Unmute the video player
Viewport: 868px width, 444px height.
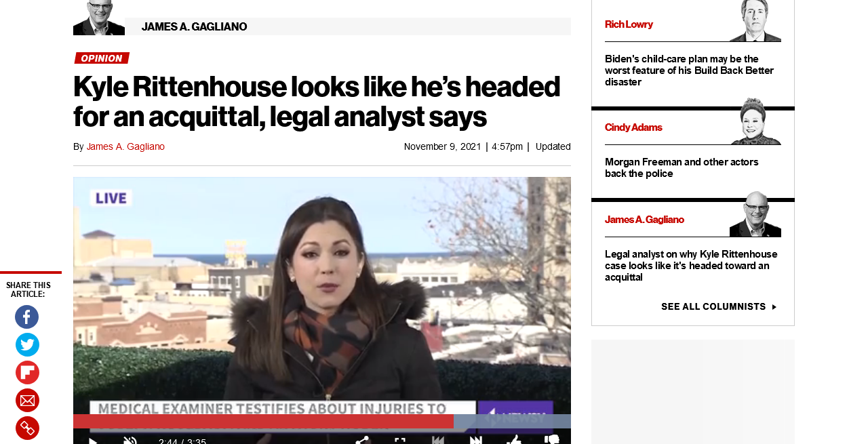click(x=130, y=441)
